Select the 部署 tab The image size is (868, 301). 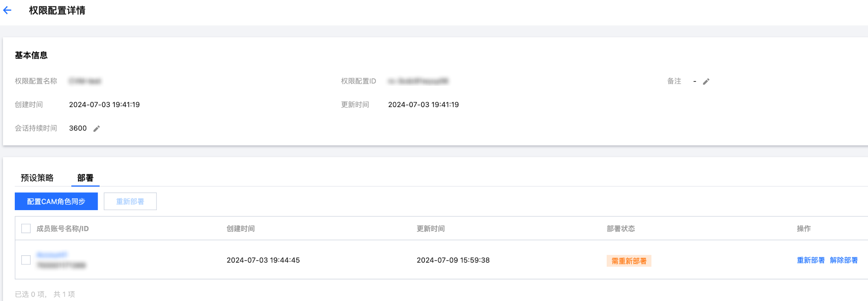[x=85, y=178]
